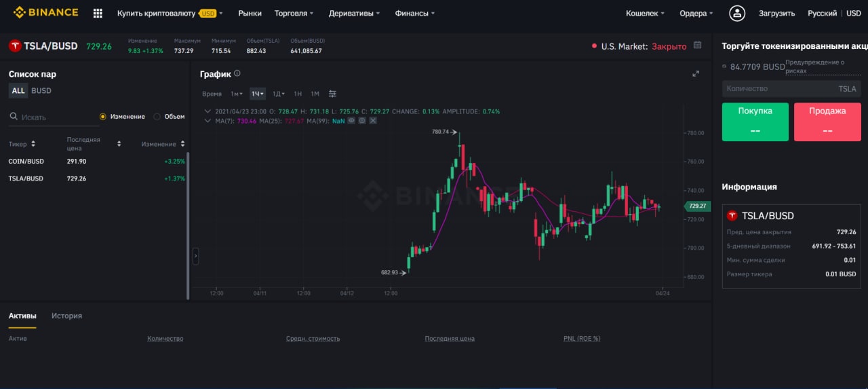Click the 84.7709 BUSD balance text

pyautogui.click(x=757, y=67)
